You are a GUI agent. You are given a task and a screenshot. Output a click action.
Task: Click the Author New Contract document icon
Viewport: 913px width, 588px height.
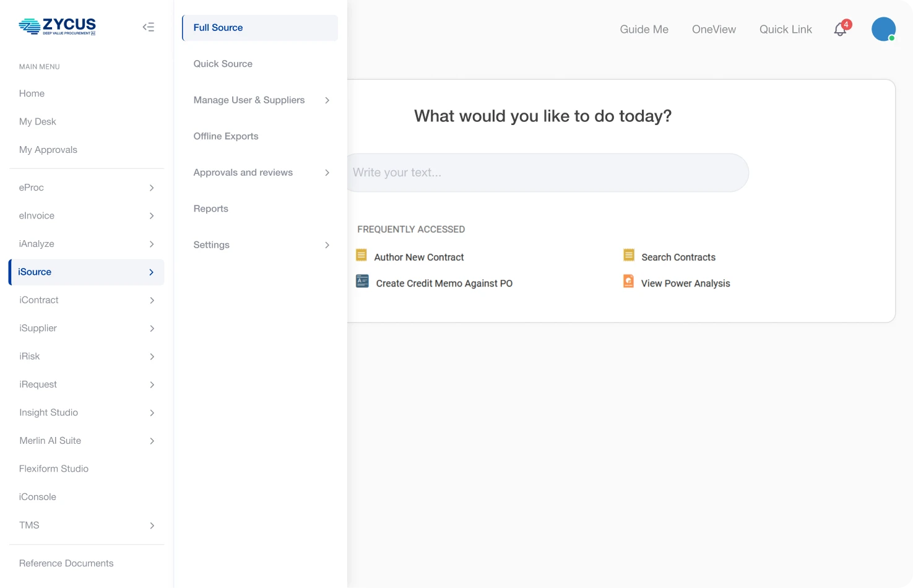point(361,255)
